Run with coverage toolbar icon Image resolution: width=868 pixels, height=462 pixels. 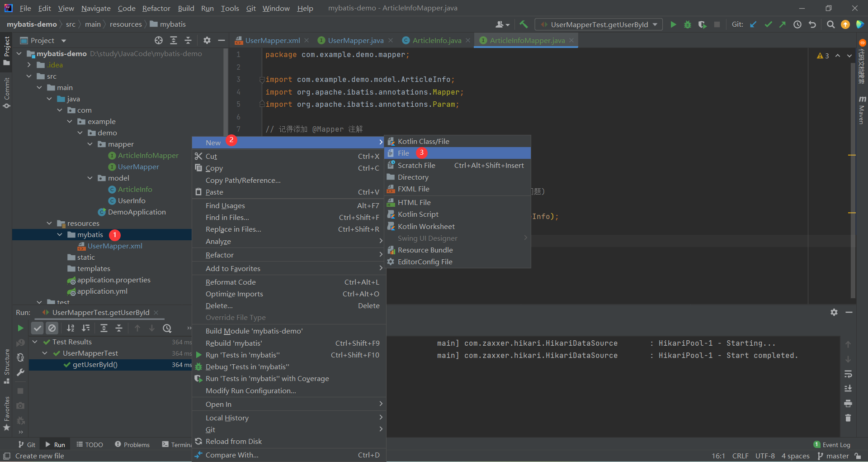click(x=702, y=24)
